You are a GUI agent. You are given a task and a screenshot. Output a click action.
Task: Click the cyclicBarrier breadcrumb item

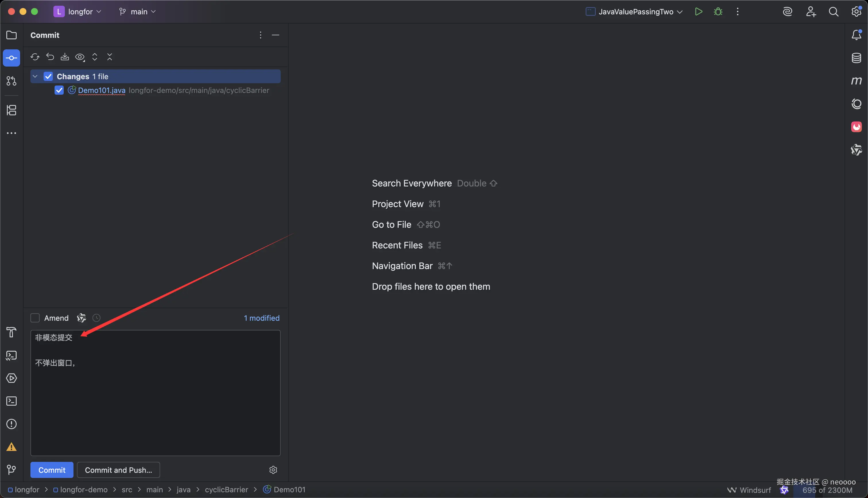226,489
